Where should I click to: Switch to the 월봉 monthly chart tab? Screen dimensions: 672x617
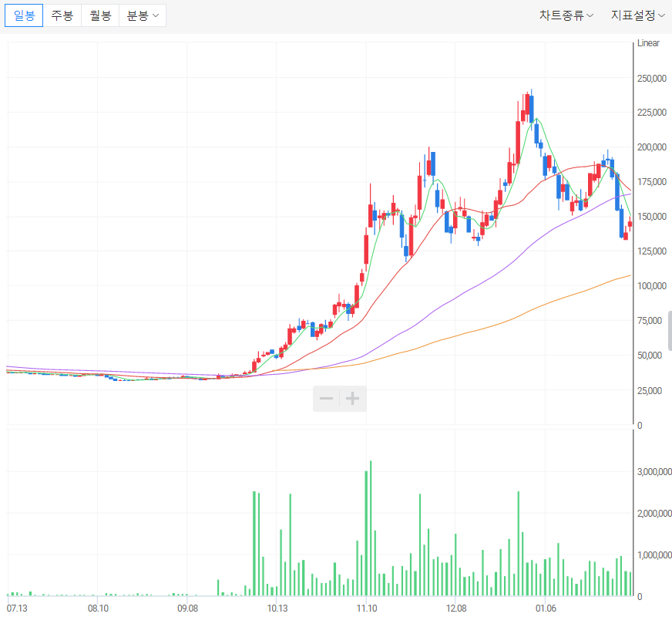pyautogui.click(x=100, y=16)
